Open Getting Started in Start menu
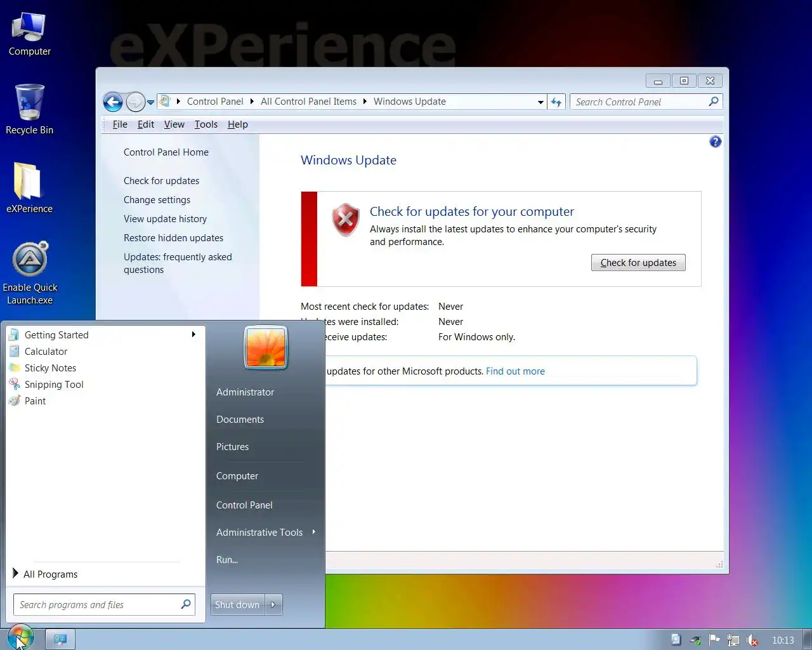The height and width of the screenshot is (650, 812). [104, 335]
